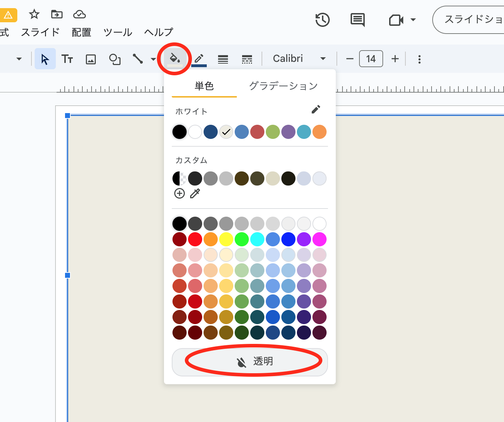Open the border weight tool

point(223,59)
